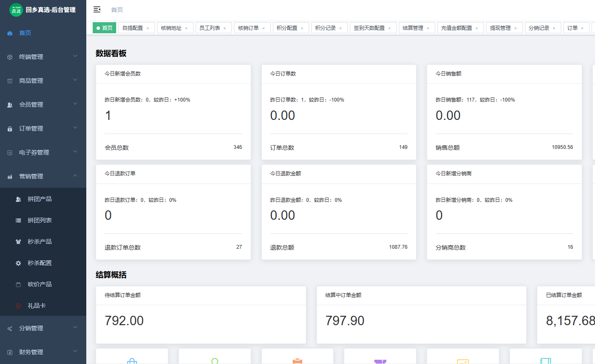Screen dimensions: 595x364
Task: Click the 秒杀产品 sidebar icon
Action: (18, 242)
